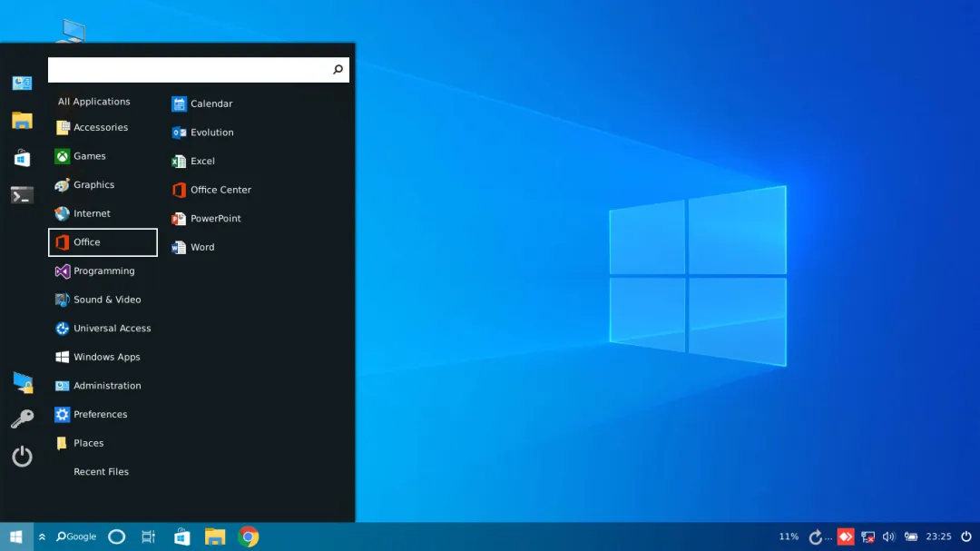Click the power button in tray
The height and width of the screenshot is (551, 980).
pyautogui.click(x=966, y=537)
